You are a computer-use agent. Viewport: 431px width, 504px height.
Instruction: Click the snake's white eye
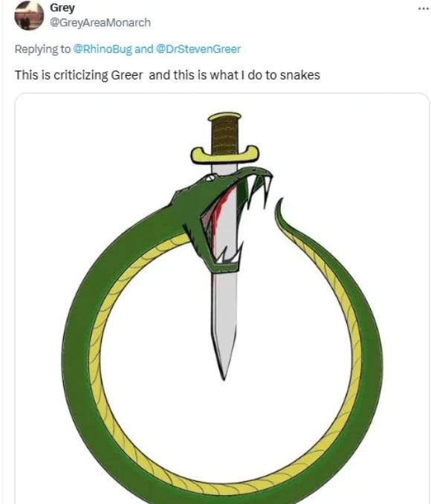tap(211, 176)
